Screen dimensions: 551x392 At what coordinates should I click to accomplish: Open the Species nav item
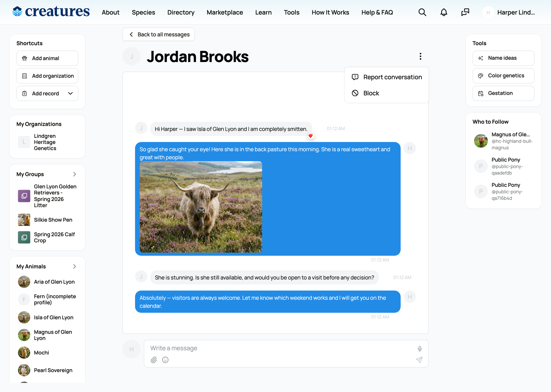[x=143, y=12]
